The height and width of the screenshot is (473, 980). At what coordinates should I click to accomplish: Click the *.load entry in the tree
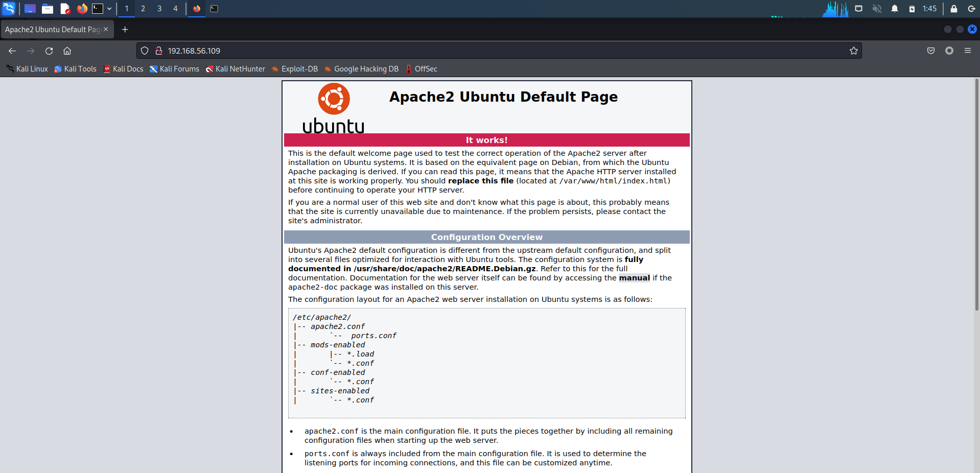coord(360,354)
